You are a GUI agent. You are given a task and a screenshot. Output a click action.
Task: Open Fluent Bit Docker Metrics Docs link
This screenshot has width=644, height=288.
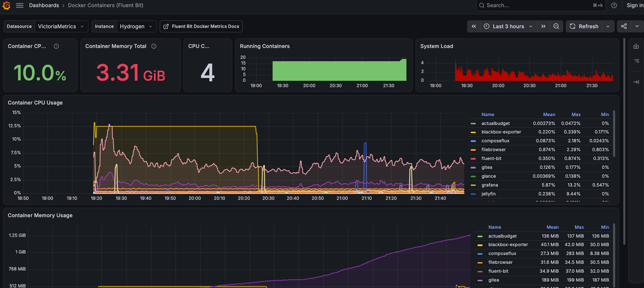(x=201, y=26)
